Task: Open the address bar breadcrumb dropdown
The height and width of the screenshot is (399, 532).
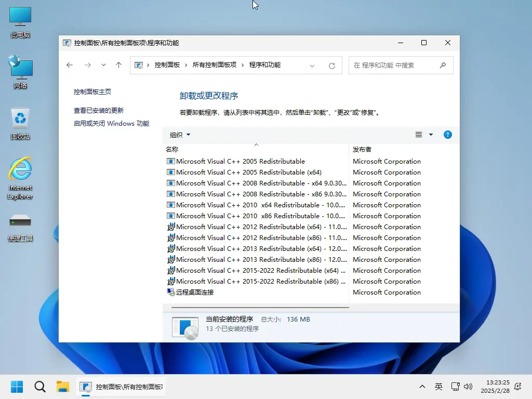Action: pyautogui.click(x=312, y=65)
